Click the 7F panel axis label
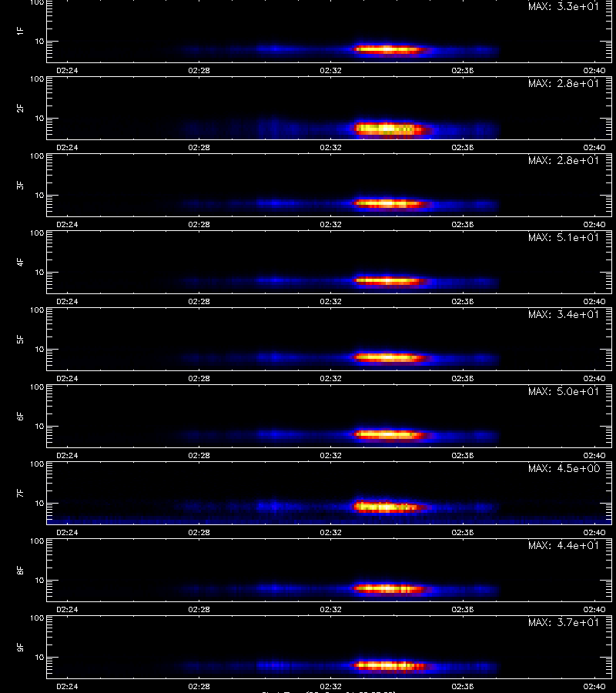616x693 pixels. click(20, 494)
